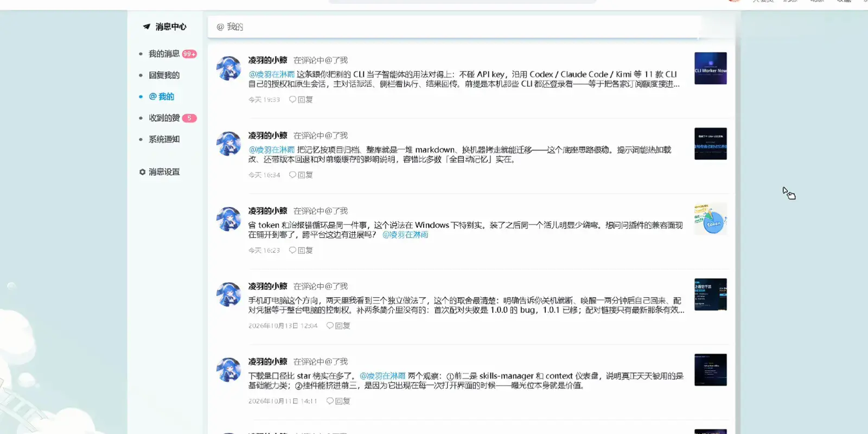Open 凌羽的小鲸 username on 16:23 comment
868x434 pixels.
(268, 211)
